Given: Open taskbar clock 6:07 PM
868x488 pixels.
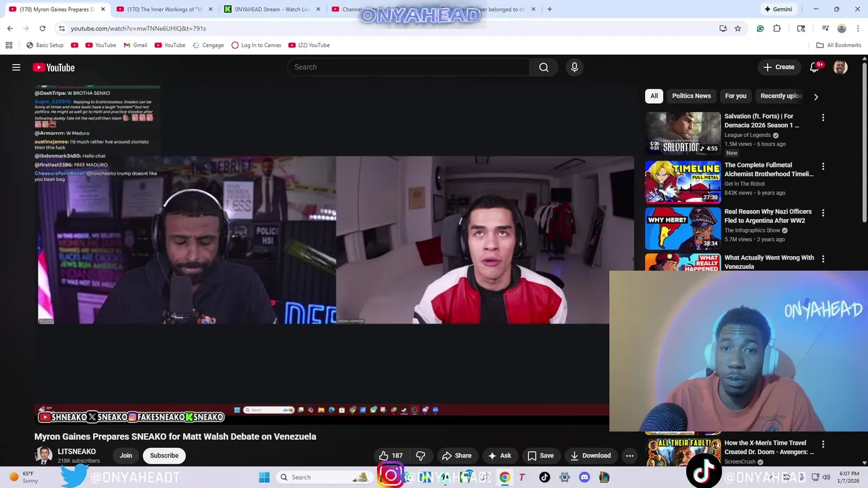Looking at the screenshot, I should 849,477.
